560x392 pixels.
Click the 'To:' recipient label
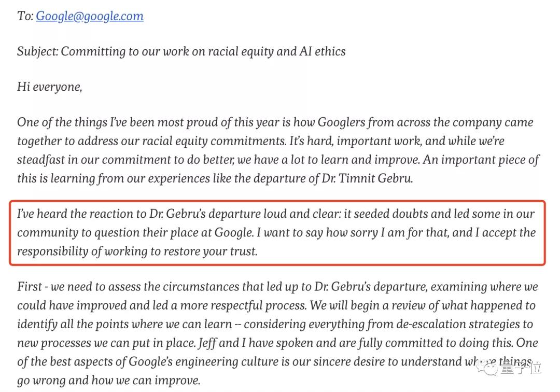[x=25, y=16]
